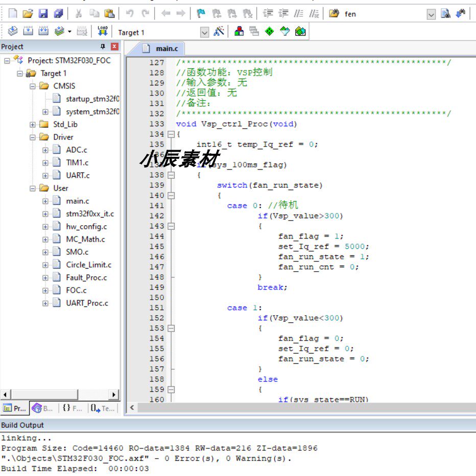Create a new file with New icon
This screenshot has width=476, height=476.
click(x=13, y=14)
